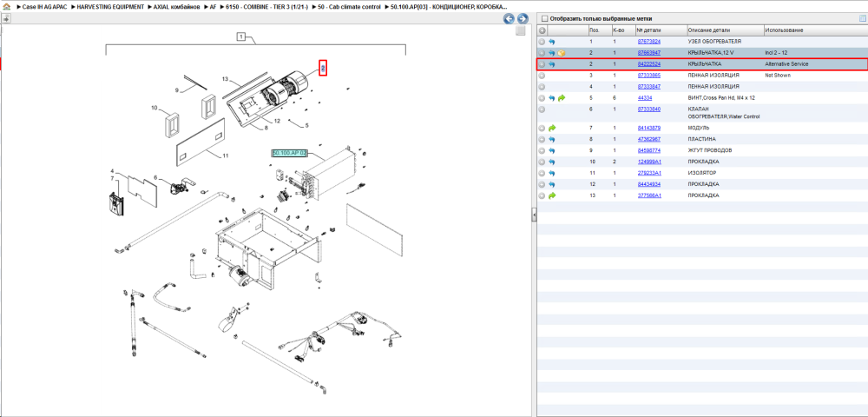Select the 'УЗЕЛ ОБОГРЕВАТЕЛЯ' description
The width and height of the screenshot is (868, 417).
(714, 42)
